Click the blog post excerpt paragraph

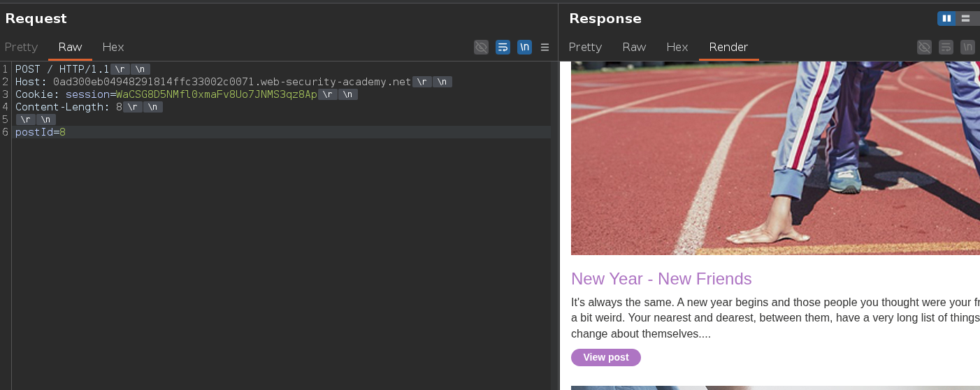click(x=775, y=318)
